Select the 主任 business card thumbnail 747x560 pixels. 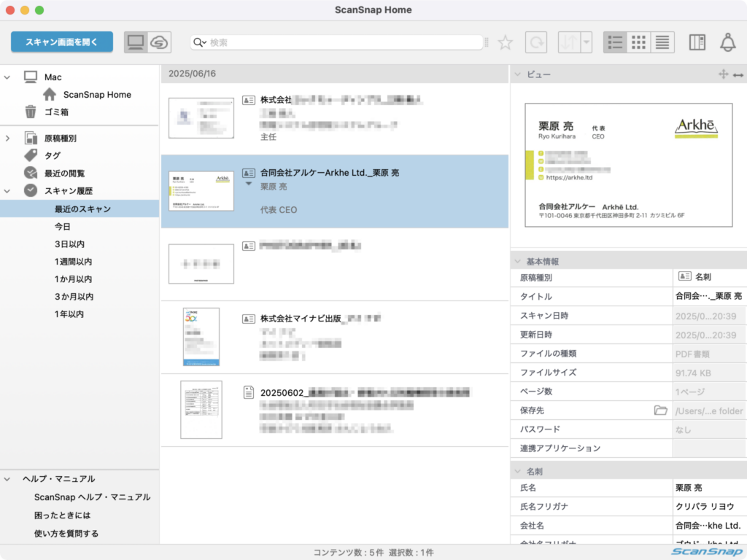(x=201, y=117)
